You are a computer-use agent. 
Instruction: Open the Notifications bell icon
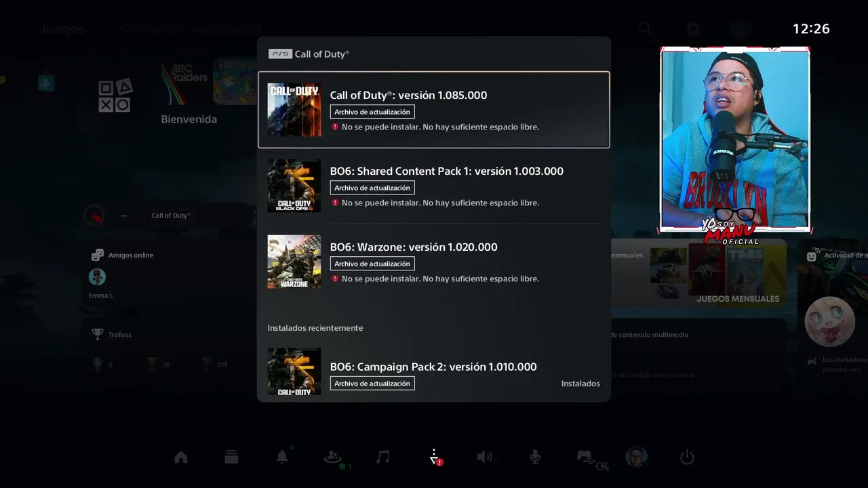pos(282,457)
